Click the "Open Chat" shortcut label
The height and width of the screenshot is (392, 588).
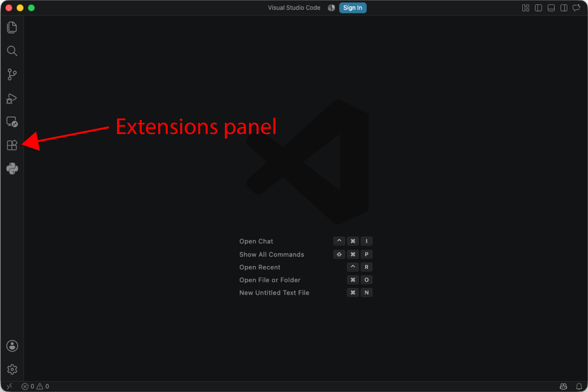pyautogui.click(x=256, y=241)
